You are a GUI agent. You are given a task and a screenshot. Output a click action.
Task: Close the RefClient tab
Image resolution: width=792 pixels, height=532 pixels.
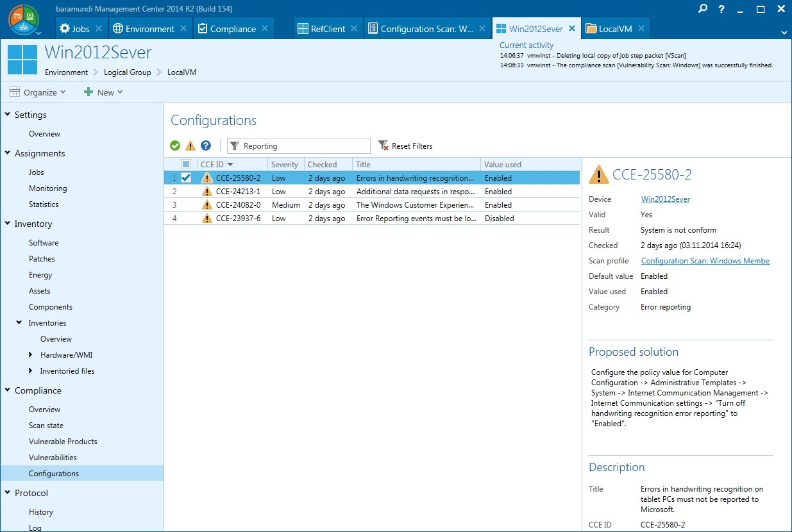(x=355, y=29)
